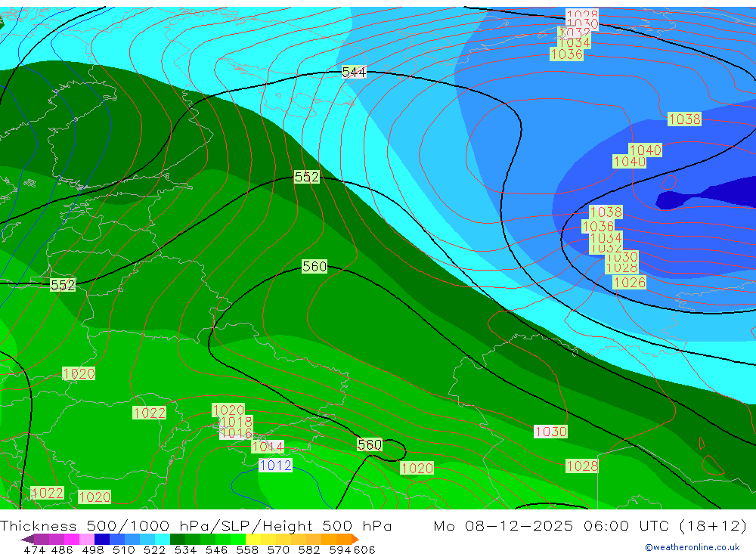Screen dimensions: 756x554
Task: Click the 544 height contour label
Action: click(354, 73)
